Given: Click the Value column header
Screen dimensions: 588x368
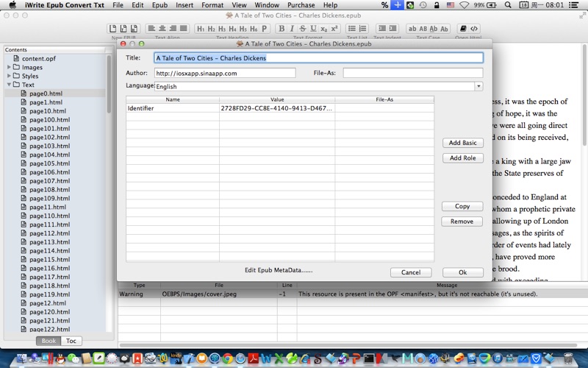Looking at the screenshot, I should pos(277,99).
